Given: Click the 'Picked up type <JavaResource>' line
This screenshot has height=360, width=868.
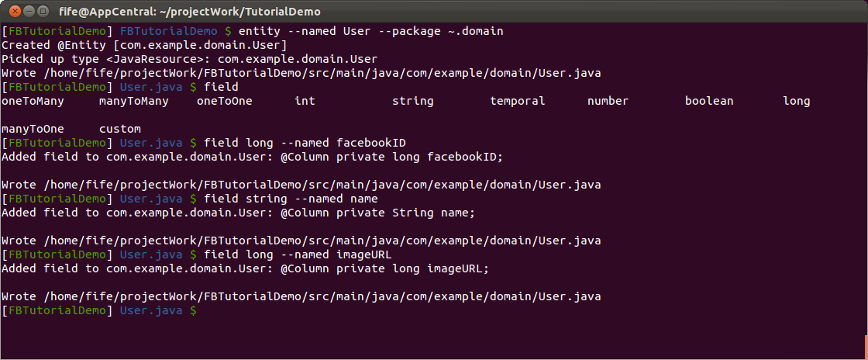Looking at the screenshot, I should [x=190, y=59].
